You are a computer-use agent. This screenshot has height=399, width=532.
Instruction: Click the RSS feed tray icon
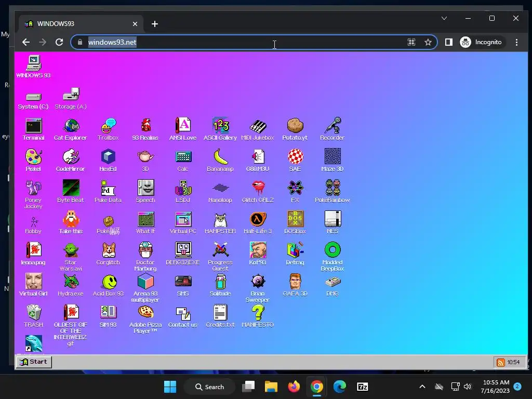(x=500, y=362)
